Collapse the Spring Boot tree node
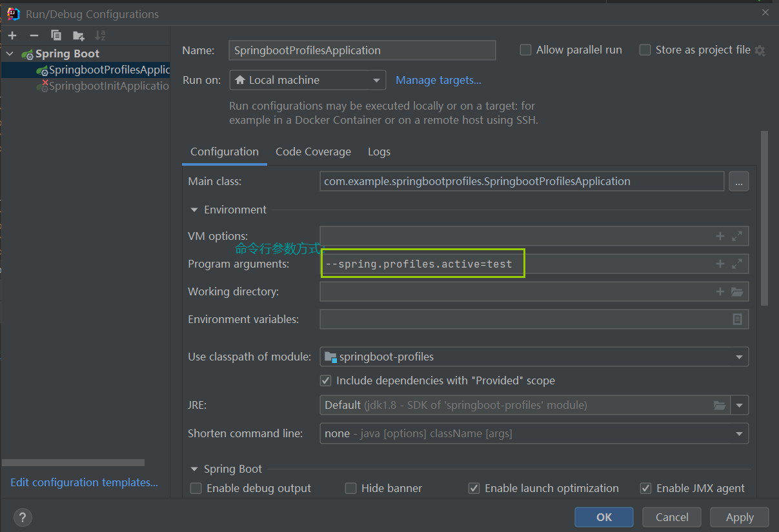 pos(10,54)
